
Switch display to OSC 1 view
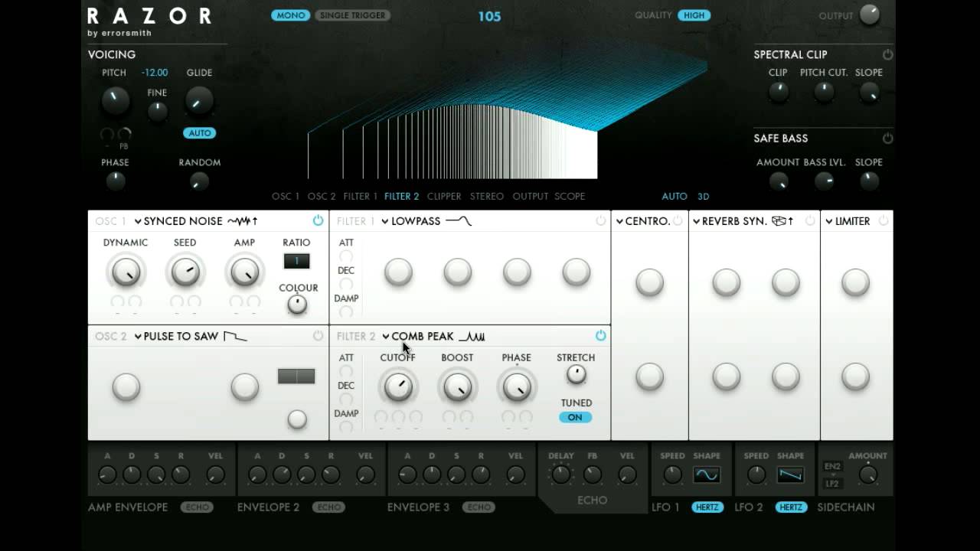(x=286, y=197)
